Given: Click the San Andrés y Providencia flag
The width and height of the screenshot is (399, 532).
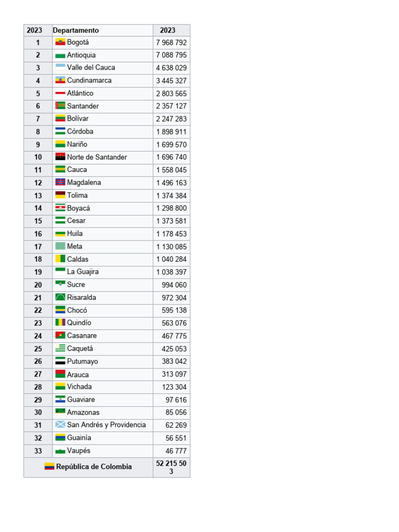Looking at the screenshot, I should 60,424.
